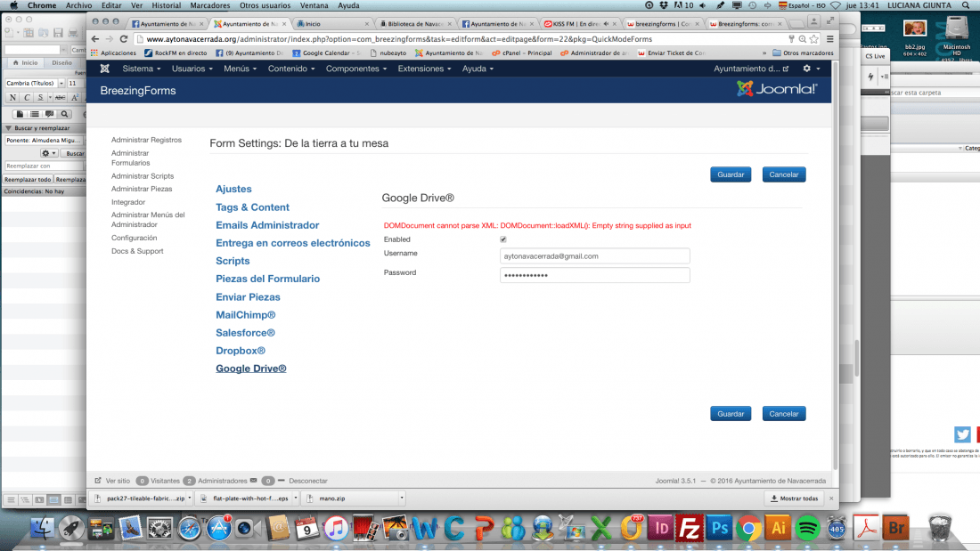
Task: Switch to the Inicio browser tab
Action: [332, 24]
